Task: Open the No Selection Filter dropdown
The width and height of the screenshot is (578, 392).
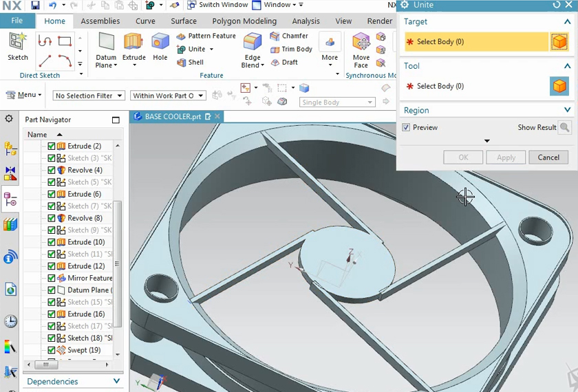Action: point(89,96)
